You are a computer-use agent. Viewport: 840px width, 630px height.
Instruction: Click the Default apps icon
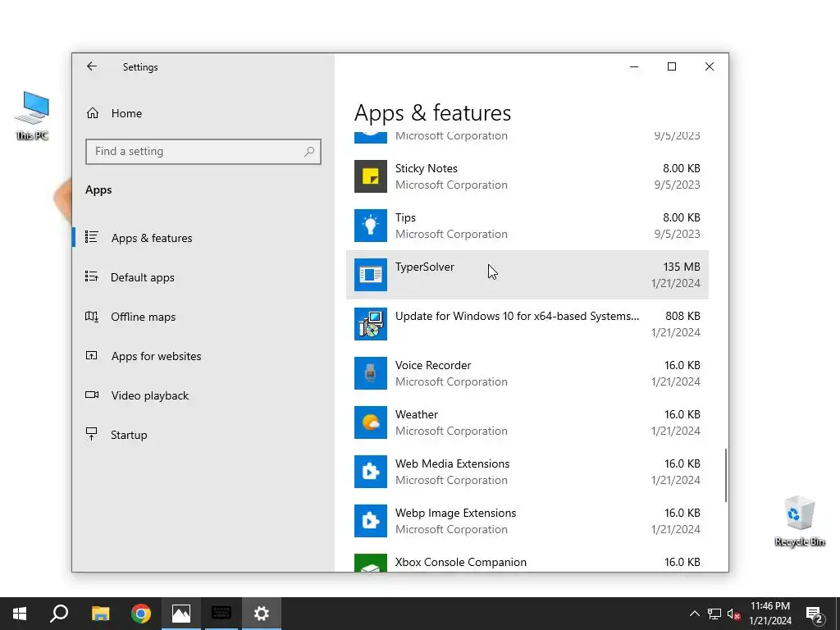click(x=92, y=276)
